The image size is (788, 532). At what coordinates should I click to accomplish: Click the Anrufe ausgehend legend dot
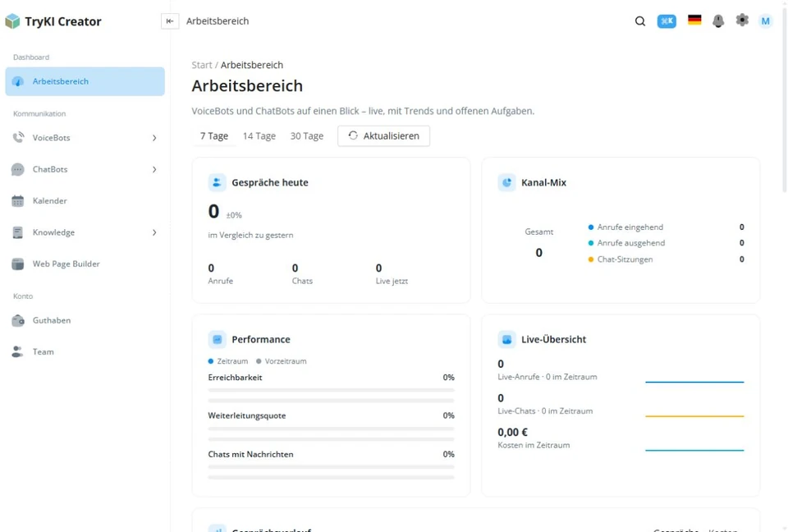(x=591, y=243)
